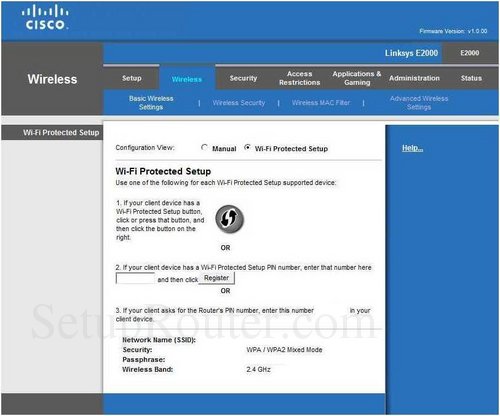This screenshot has height=416, width=500.
Task: Open the Setup tab
Action: (131, 78)
